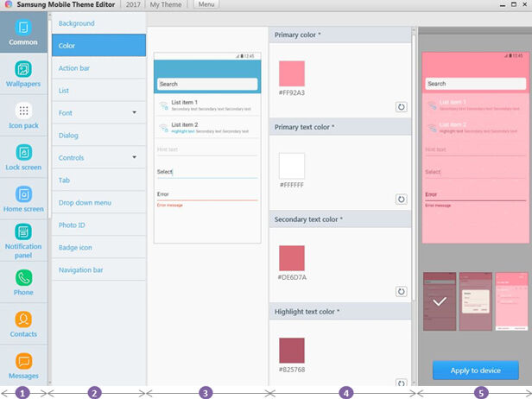Open the Phone category
The width and height of the screenshot is (532, 399).
(x=23, y=282)
